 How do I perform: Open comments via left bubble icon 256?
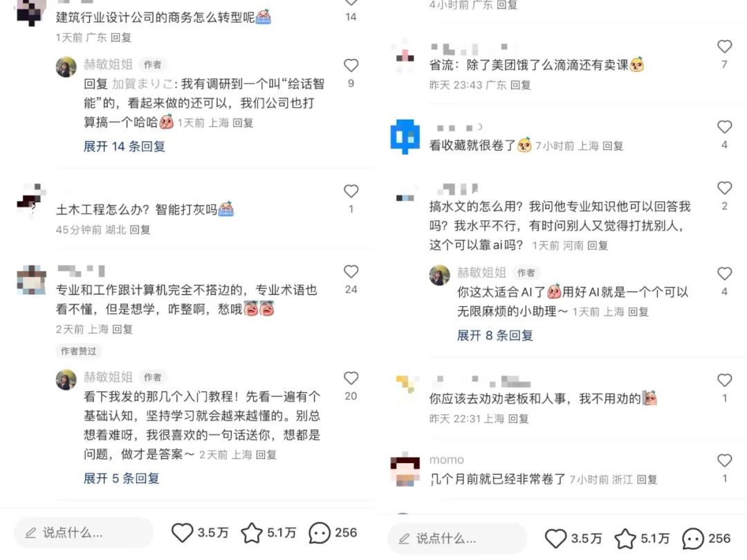tap(319, 533)
